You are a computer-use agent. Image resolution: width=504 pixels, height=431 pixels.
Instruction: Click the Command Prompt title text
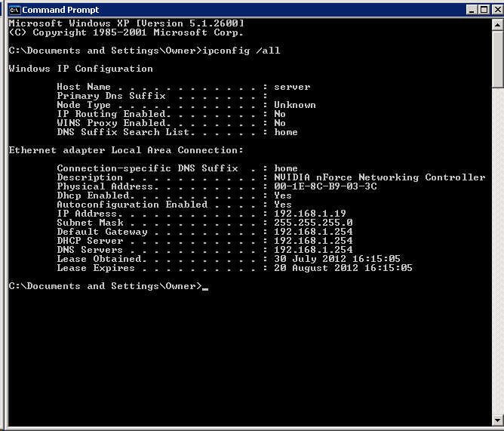tap(60, 10)
